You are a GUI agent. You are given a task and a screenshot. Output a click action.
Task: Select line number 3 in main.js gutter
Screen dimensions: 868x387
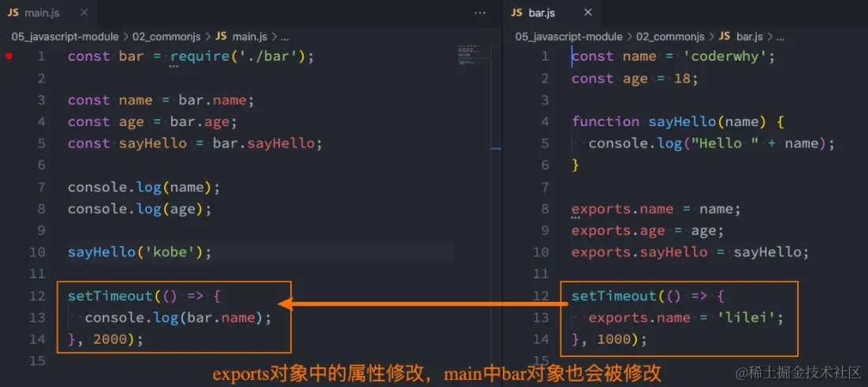(42, 100)
